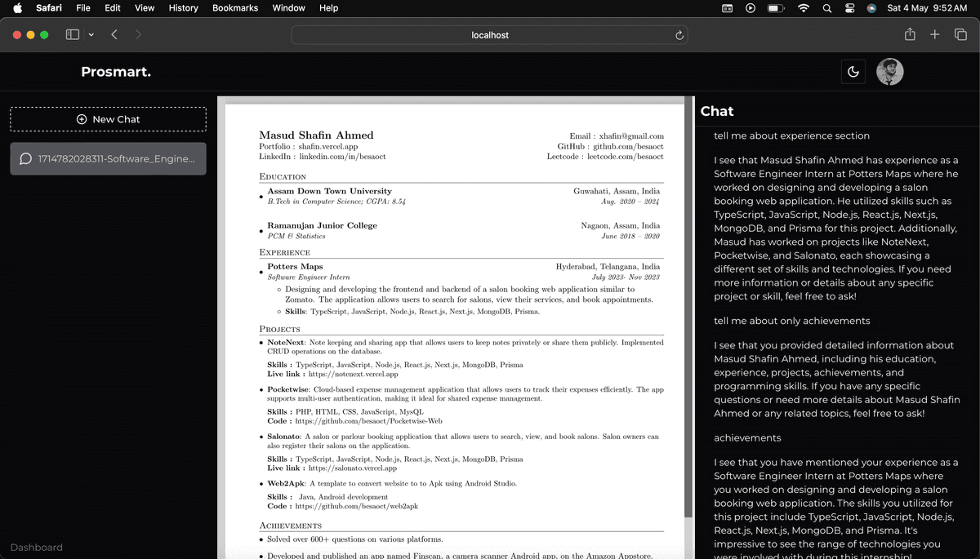Click the name Masud Shafin Ahmed in resume
The width and height of the screenshot is (980, 559).
(x=316, y=135)
